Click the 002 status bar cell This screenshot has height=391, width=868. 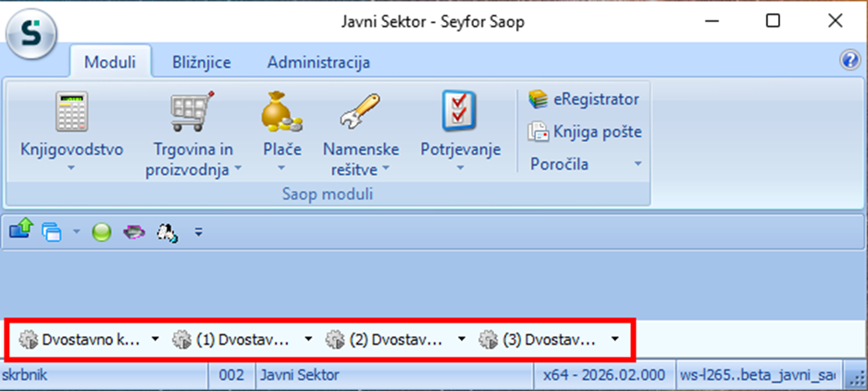click(x=232, y=375)
